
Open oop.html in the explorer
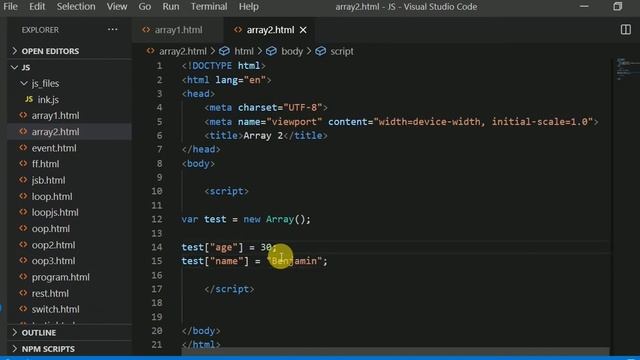[x=69, y=229]
